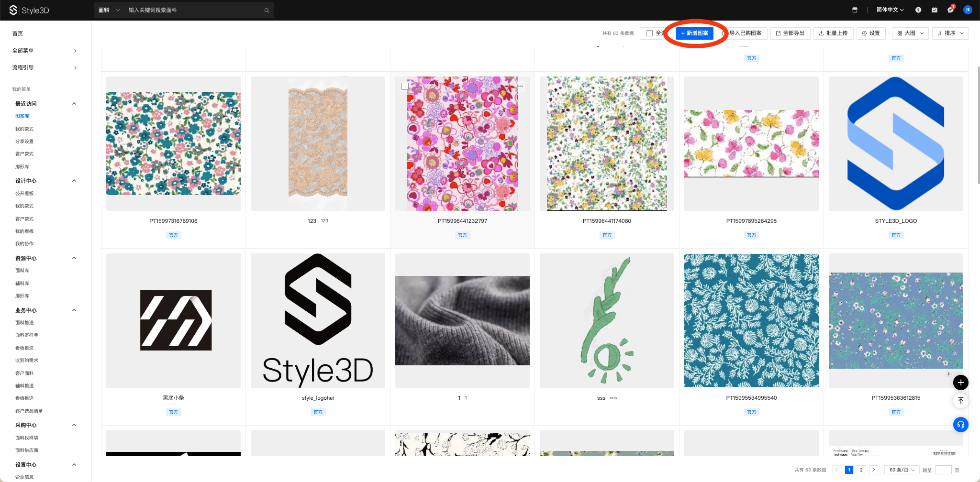Open the 大图 view mode dropdown

[910, 33]
